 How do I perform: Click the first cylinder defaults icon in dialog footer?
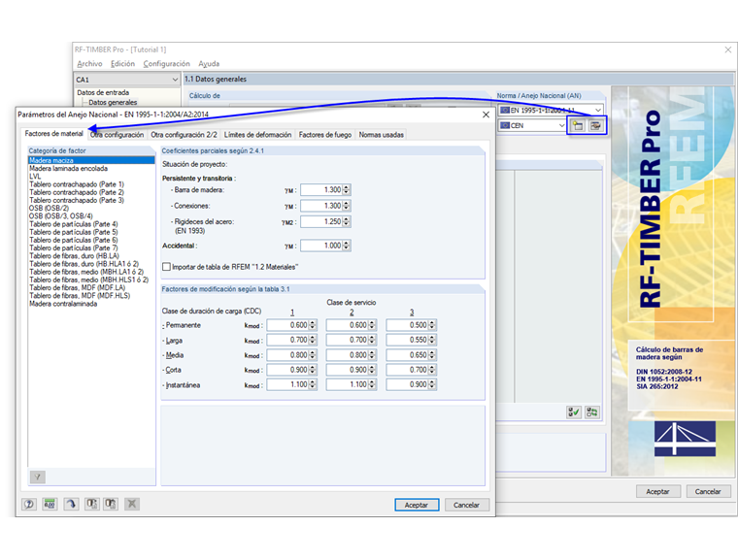91,505
